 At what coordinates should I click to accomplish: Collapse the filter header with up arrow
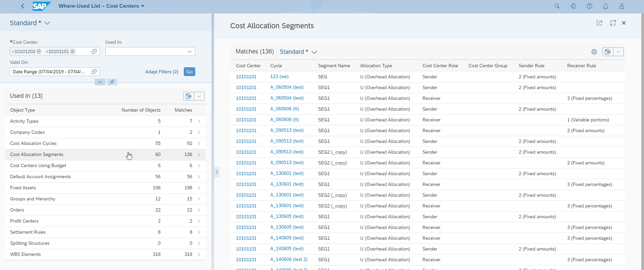pyautogui.click(x=100, y=82)
